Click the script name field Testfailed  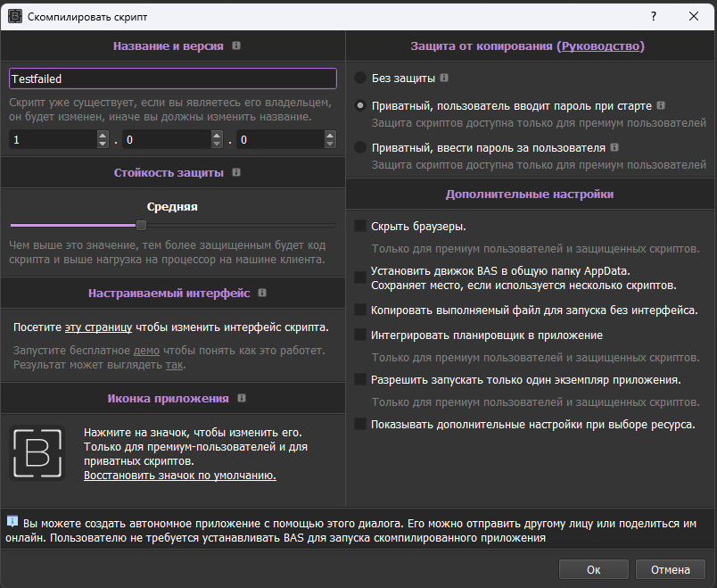tap(172, 79)
